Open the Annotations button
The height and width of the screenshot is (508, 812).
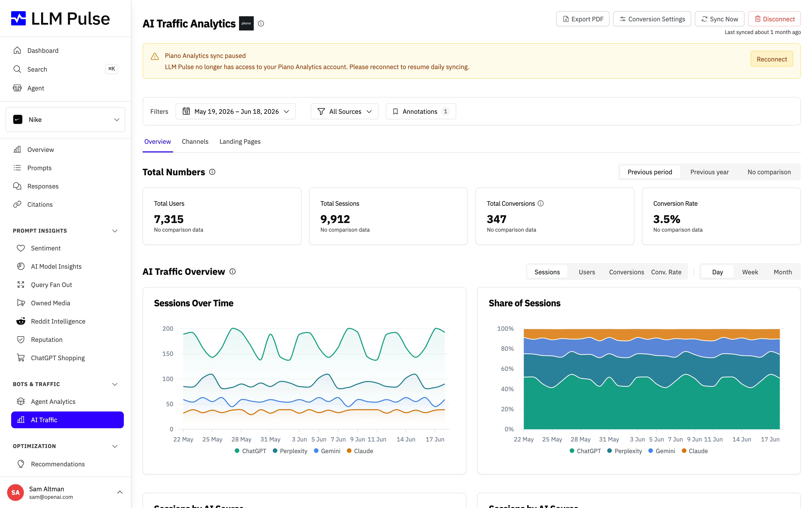click(x=420, y=111)
